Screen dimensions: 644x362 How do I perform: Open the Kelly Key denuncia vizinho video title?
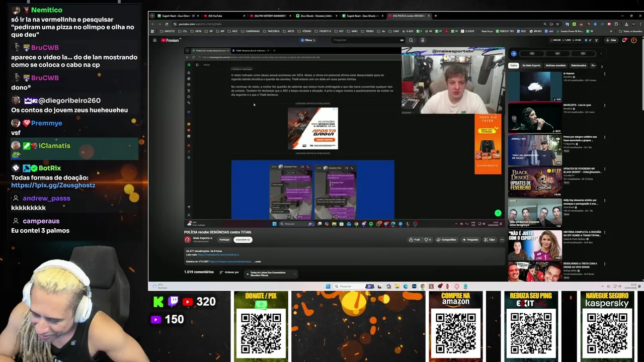581,202
